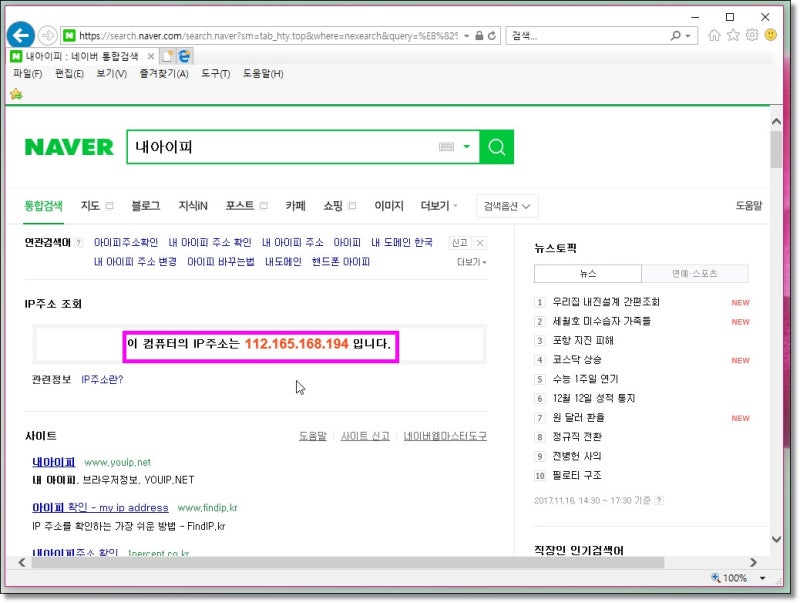Open the 아이피 확인 - my ip address result

click(x=100, y=508)
